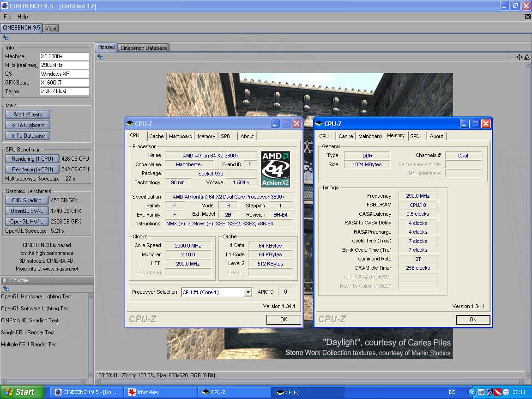Click the right CPU-Z title bar icon
This screenshot has height=399, width=532.
pyautogui.click(x=319, y=123)
